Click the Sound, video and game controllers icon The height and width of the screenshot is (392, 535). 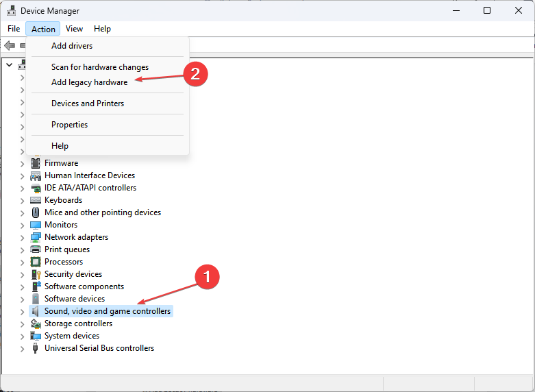click(36, 311)
